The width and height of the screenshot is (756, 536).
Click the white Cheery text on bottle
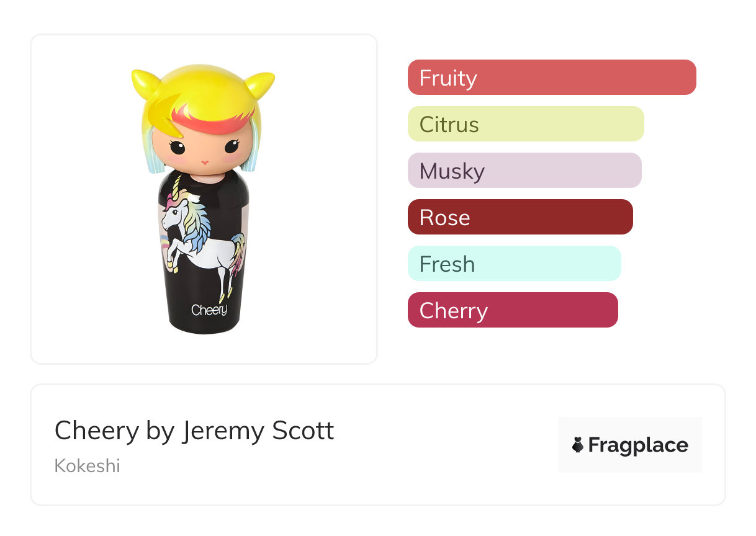(209, 310)
